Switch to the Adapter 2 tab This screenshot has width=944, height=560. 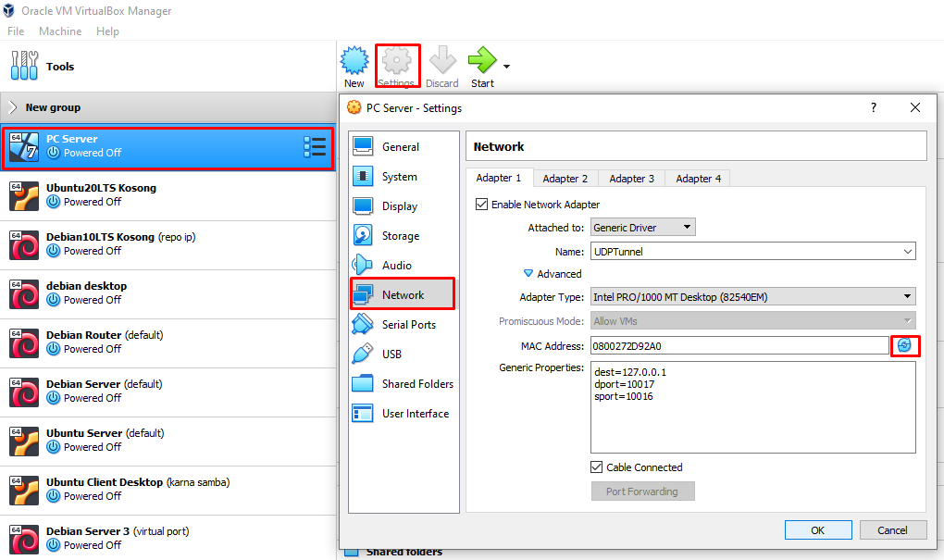565,178
